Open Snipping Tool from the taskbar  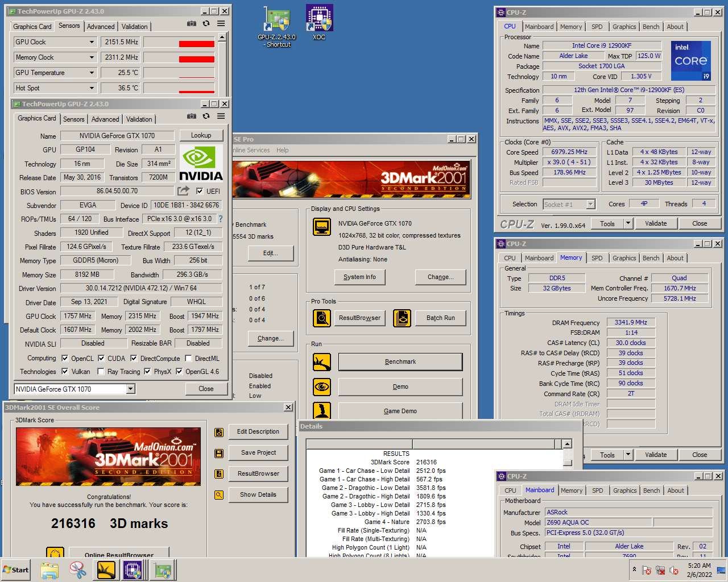pos(78,569)
